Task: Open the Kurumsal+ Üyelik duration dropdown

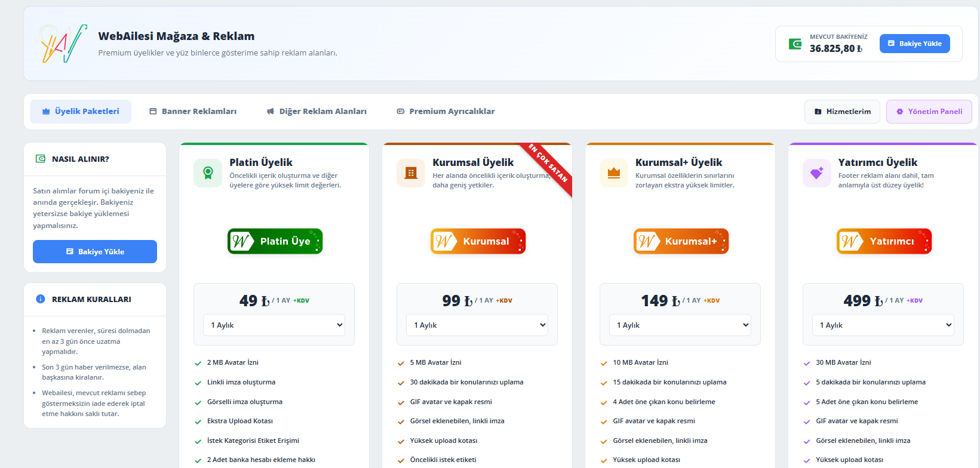Action: [x=680, y=325]
